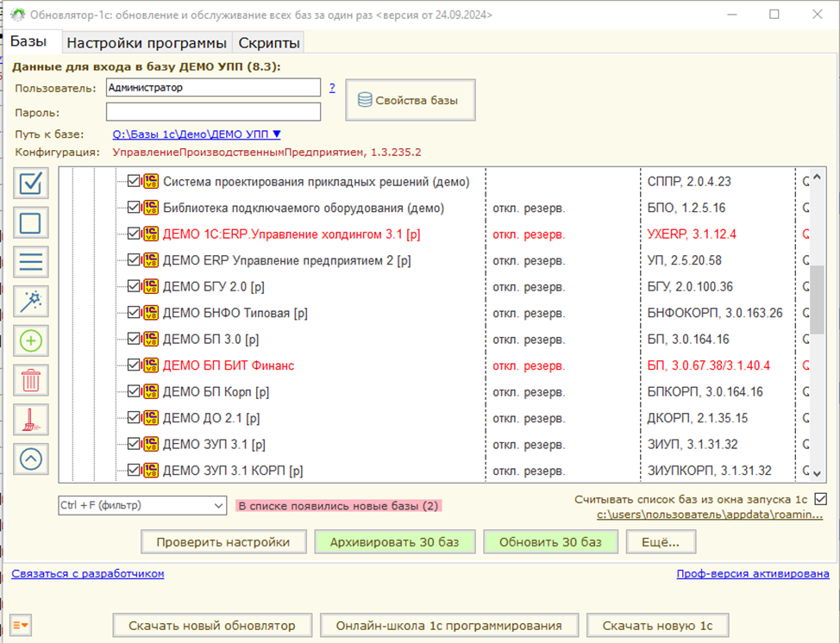Open Настройки программы tab

(147, 43)
